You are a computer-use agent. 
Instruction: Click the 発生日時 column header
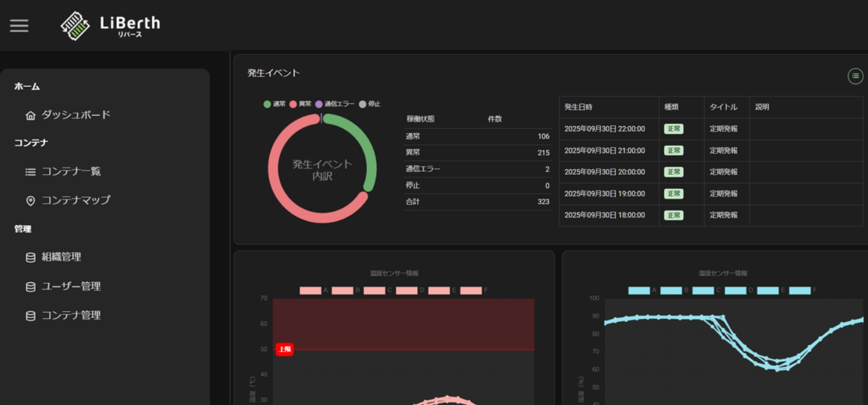coord(579,107)
